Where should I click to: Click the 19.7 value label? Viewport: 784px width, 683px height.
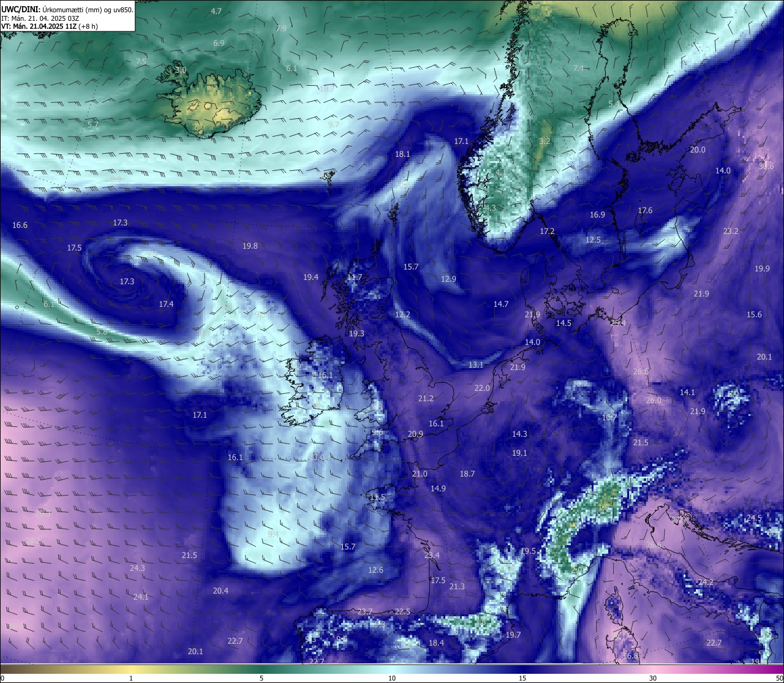[513, 635]
